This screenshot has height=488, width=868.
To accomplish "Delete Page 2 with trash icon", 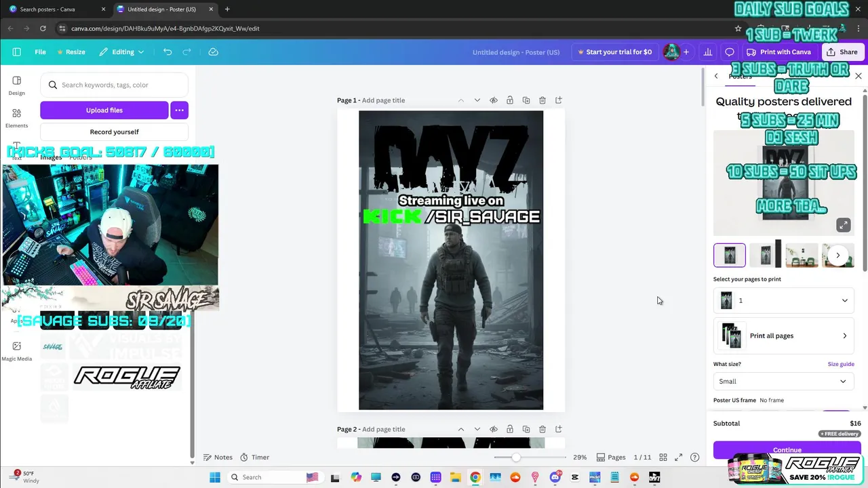I will click(542, 429).
